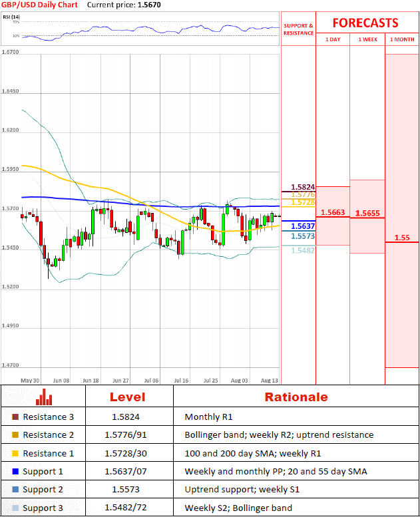Click the pink 1 month forecast range band
This screenshot has width=420, height=517.
402,211
